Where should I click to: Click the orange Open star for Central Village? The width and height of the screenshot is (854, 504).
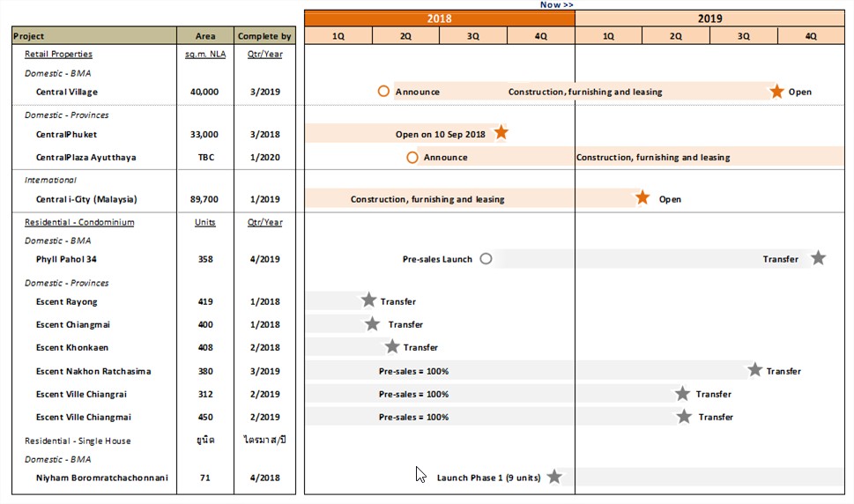776,92
